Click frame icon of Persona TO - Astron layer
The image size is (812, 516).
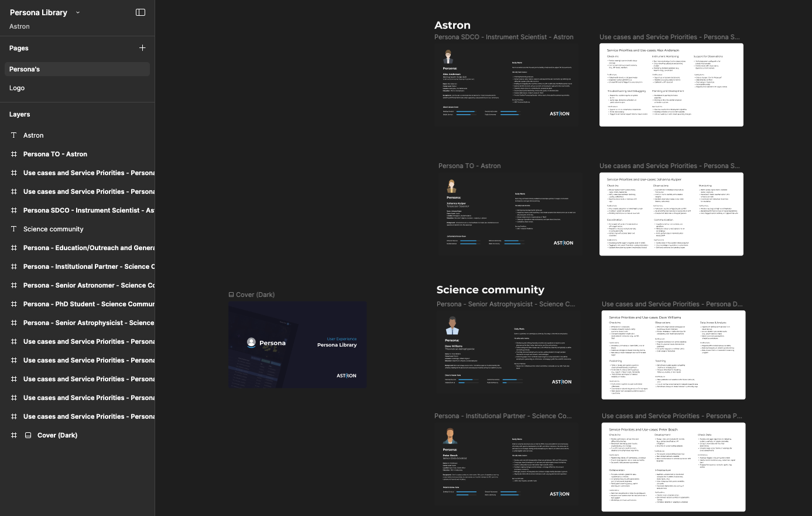pyautogui.click(x=14, y=154)
